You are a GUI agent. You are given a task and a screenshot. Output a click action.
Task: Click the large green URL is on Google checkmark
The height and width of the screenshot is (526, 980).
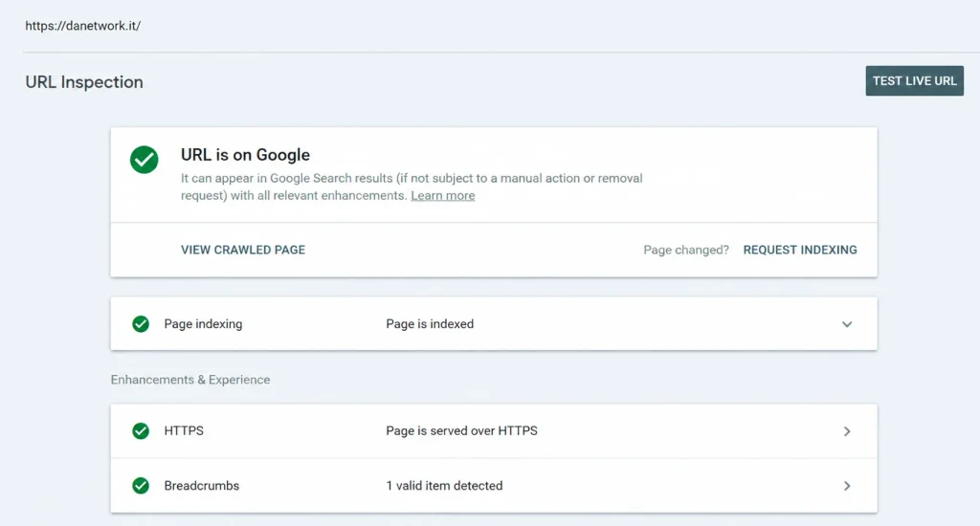[x=144, y=160]
